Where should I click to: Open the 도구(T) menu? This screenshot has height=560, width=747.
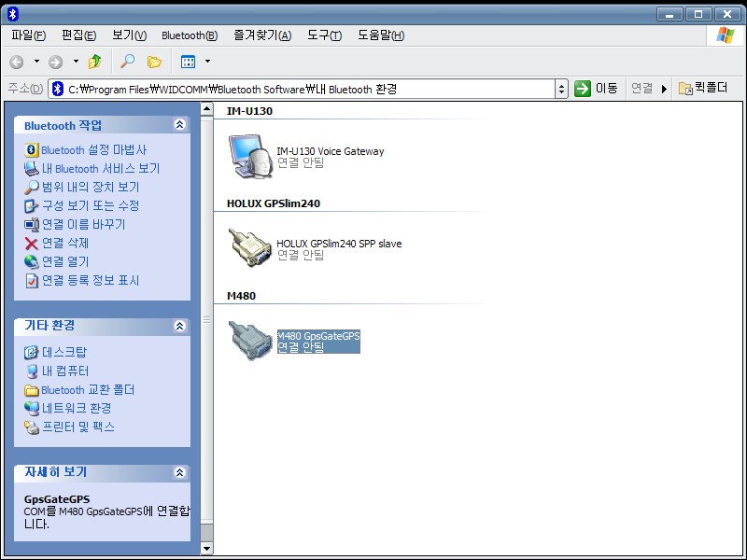pos(324,35)
